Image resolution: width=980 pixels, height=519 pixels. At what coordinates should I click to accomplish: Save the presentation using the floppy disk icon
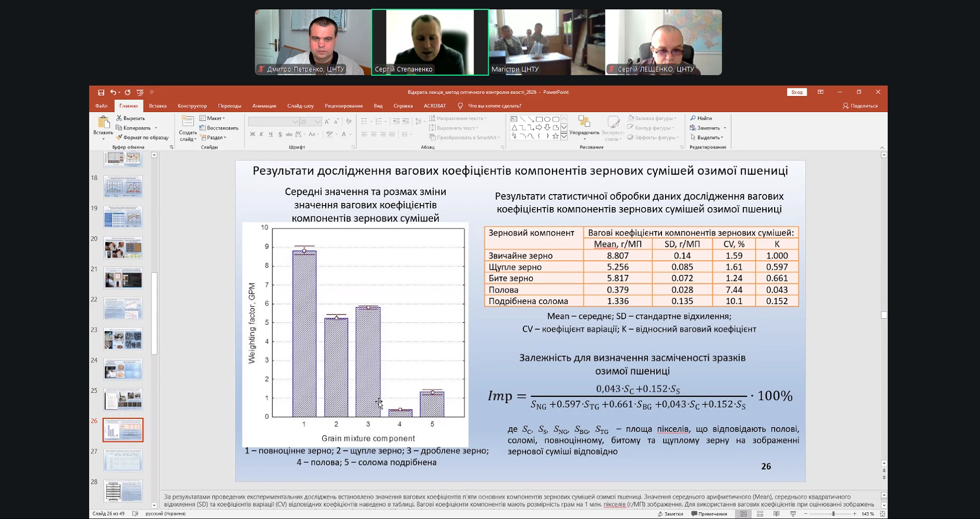(x=101, y=92)
